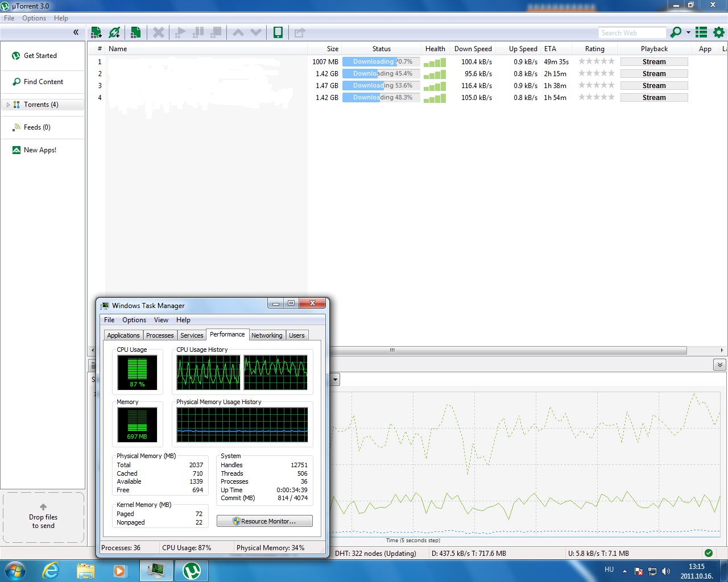Pause torrent toolbar icon
Viewport: 728px width, 582px height.
pos(198,32)
